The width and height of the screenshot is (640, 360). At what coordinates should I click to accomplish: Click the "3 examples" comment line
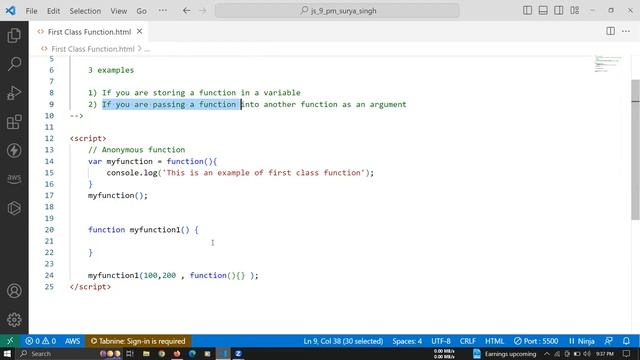[111, 70]
